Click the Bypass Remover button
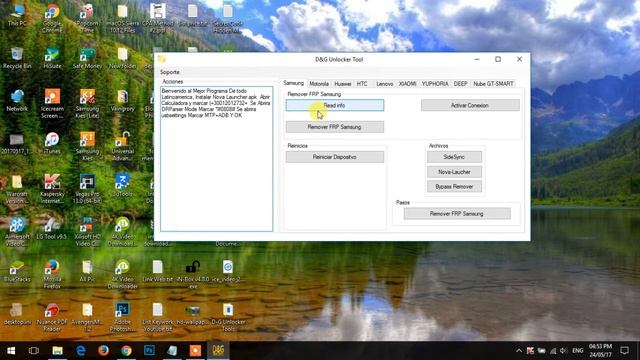This screenshot has width=640, height=360. coord(454,187)
